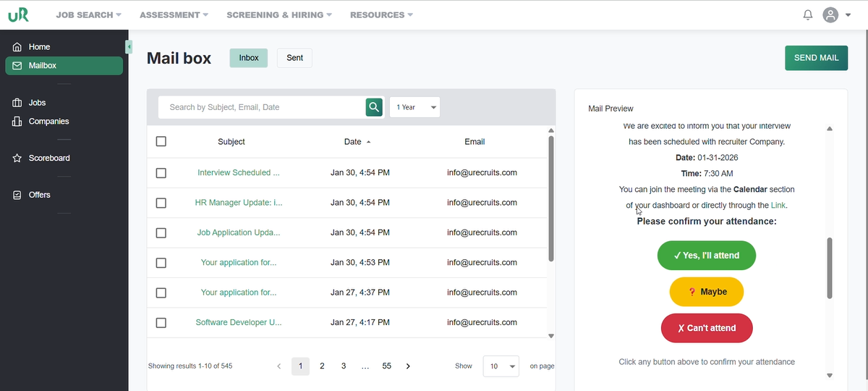Click the user profile avatar icon
Screen dimensions: 868x391
tap(831, 15)
